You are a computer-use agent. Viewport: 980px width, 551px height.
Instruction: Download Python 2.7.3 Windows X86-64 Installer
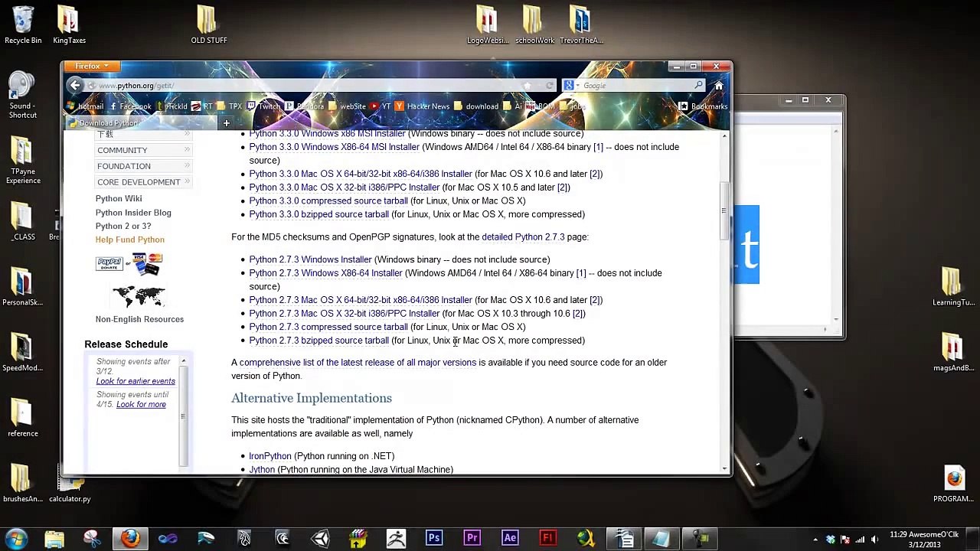(325, 273)
